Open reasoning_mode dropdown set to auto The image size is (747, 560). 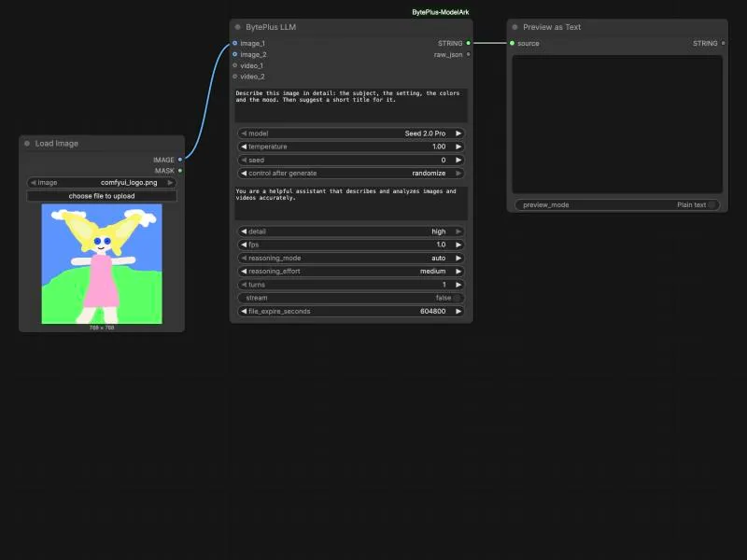(x=351, y=259)
